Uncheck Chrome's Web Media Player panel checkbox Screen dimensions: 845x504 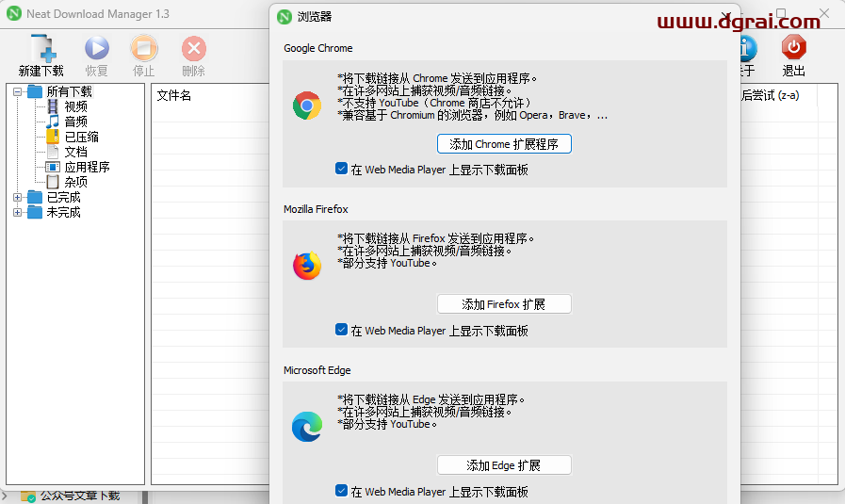341,170
